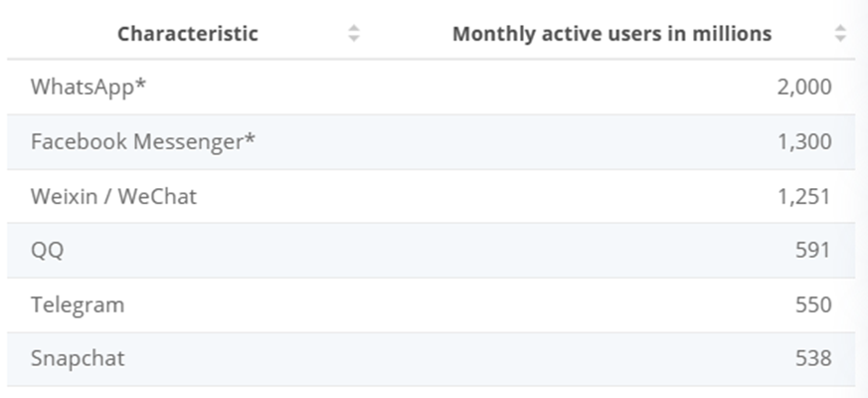This screenshot has height=398, width=868.
Task: Sort monthly active users ascending with up arrow
Action: (840, 28)
